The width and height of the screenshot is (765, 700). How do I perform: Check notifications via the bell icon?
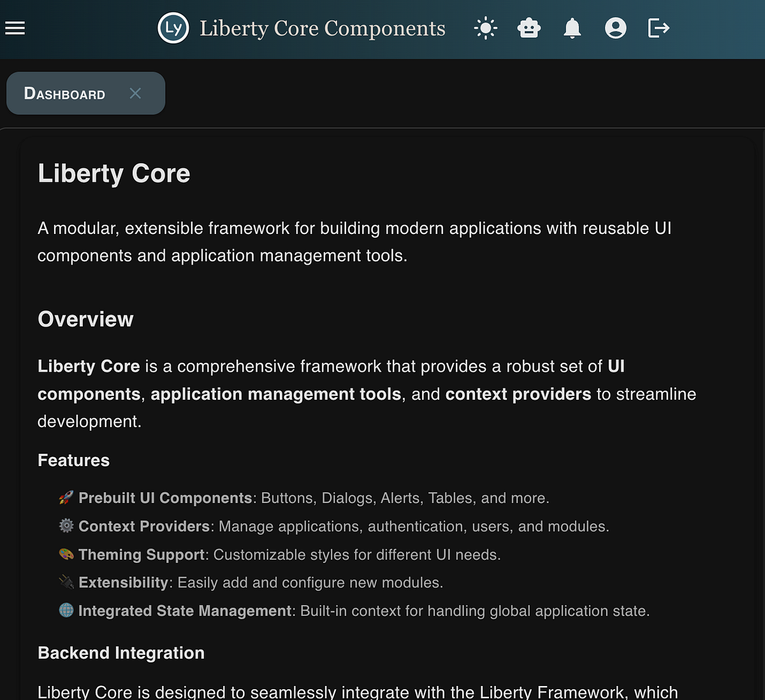click(572, 27)
